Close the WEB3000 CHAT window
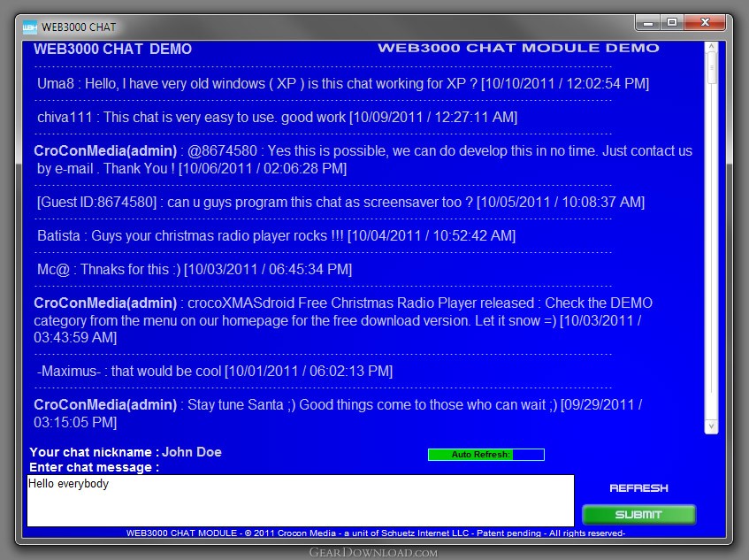Image resolution: width=749 pixels, height=560 pixels. (x=705, y=22)
